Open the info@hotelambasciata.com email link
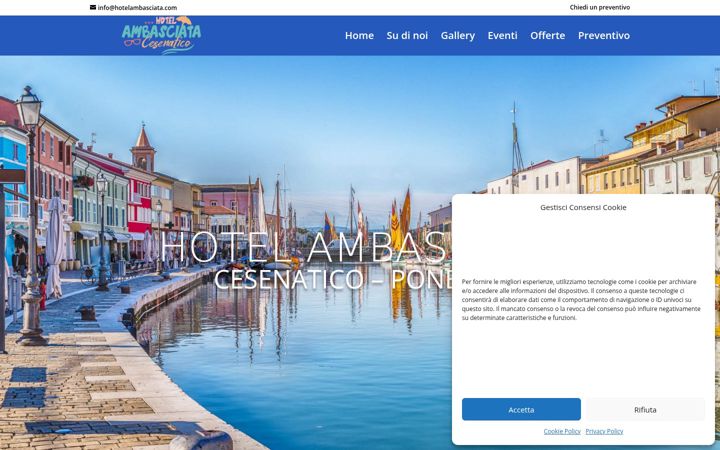Image resolution: width=720 pixels, height=450 pixels. [x=137, y=7]
